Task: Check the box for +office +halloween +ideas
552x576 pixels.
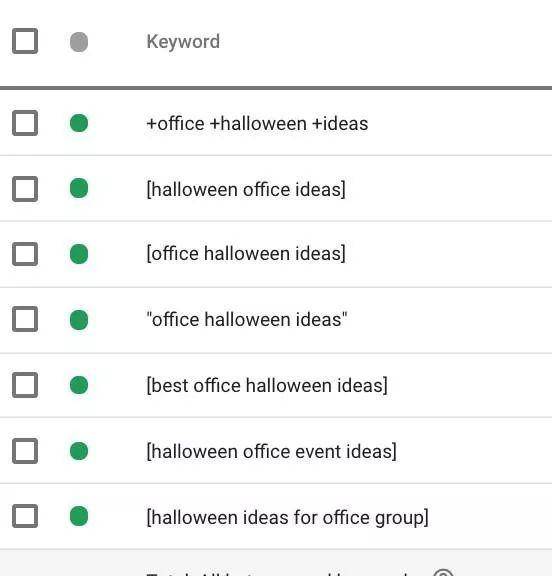Action: click(25, 123)
